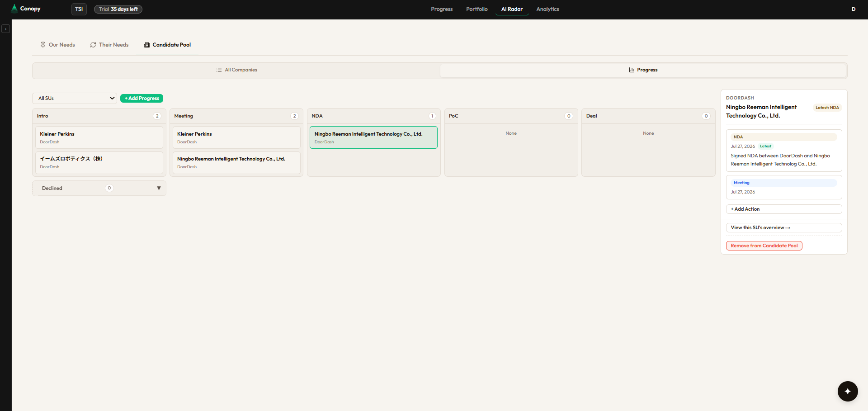Go to Progress in top navigation
Image resolution: width=868 pixels, height=411 pixels.
click(x=442, y=9)
